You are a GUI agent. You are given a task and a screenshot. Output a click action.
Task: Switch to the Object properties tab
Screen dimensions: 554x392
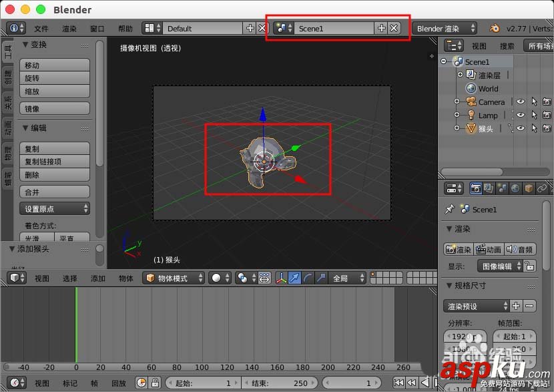pyautogui.click(x=528, y=188)
